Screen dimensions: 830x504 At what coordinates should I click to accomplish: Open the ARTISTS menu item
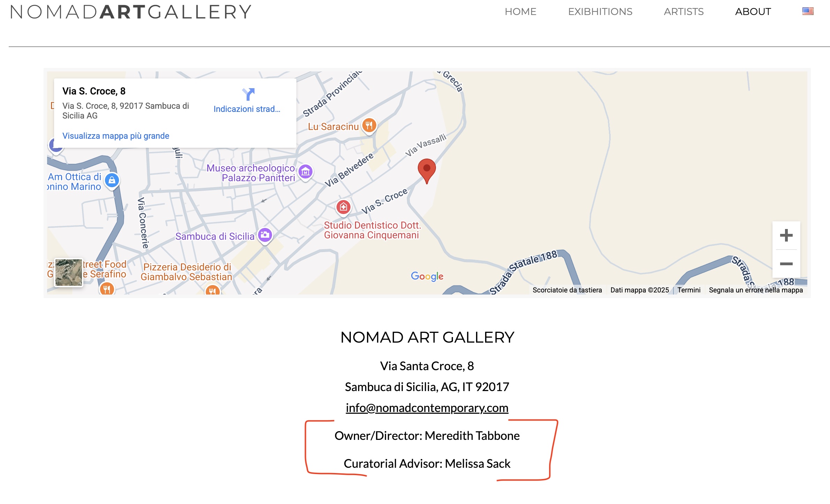(x=684, y=12)
